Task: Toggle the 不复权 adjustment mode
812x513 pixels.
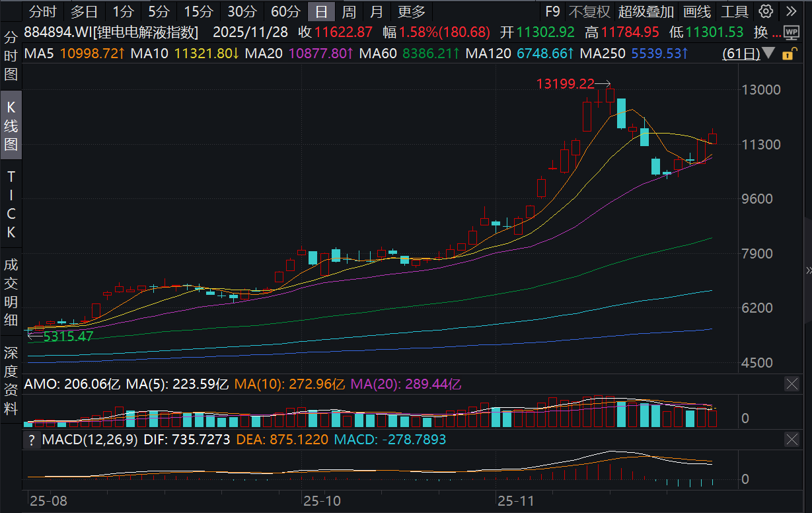Action: 589,11
